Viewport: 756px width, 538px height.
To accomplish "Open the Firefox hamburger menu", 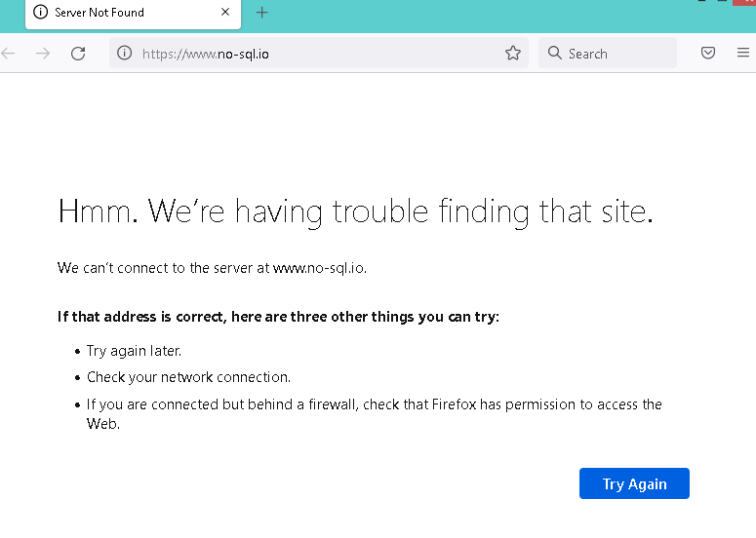I will click(743, 54).
